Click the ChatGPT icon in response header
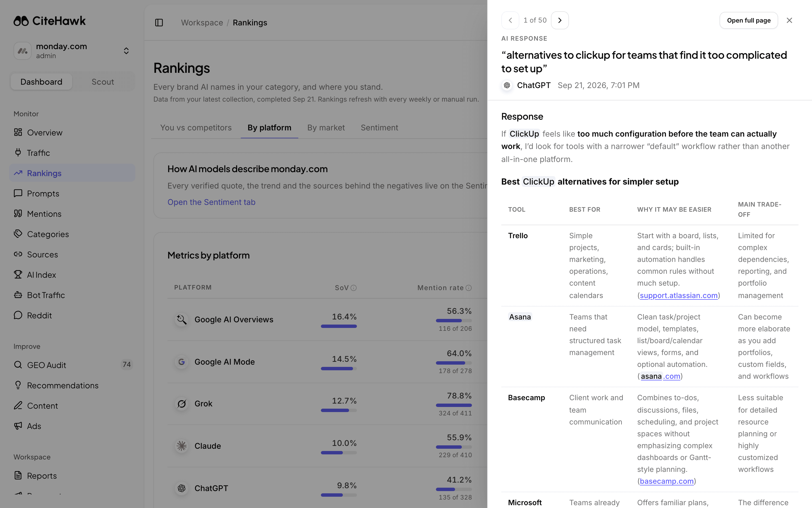Screen dimensions: 812x508 (507, 85)
